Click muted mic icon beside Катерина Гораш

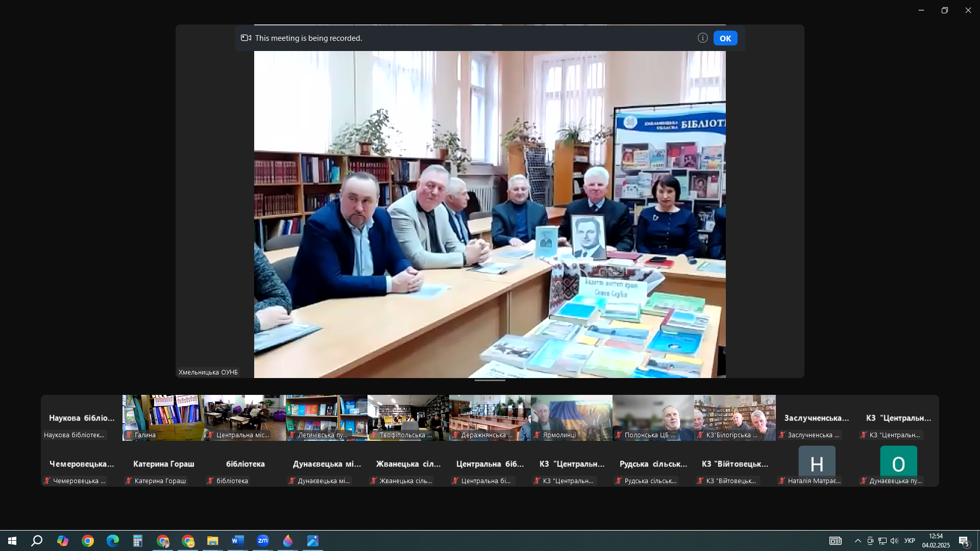coord(129,481)
